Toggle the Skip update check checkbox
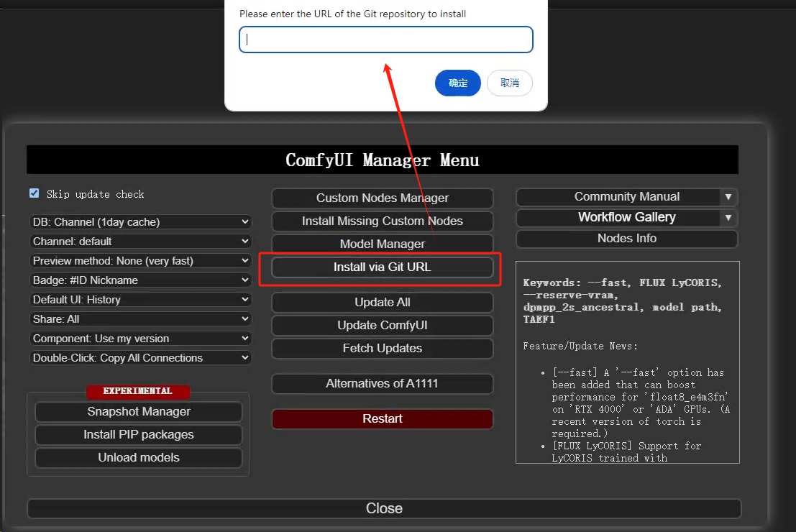Viewport: 796px width, 532px height. [35, 193]
